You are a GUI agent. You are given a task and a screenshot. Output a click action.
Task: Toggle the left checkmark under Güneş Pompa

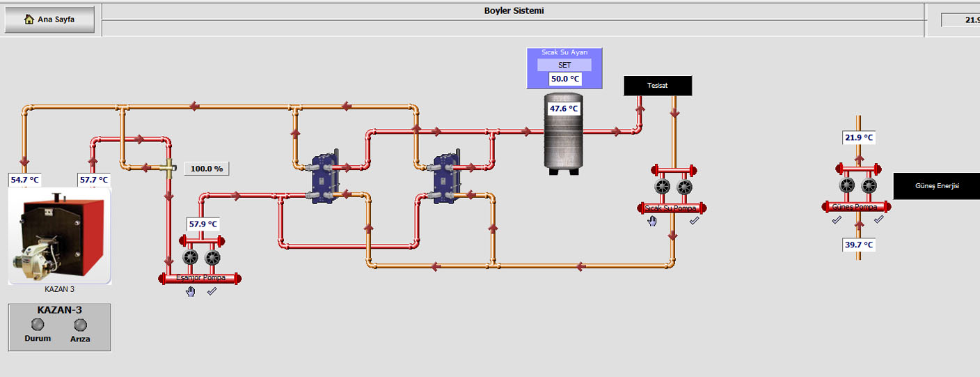[x=837, y=220]
